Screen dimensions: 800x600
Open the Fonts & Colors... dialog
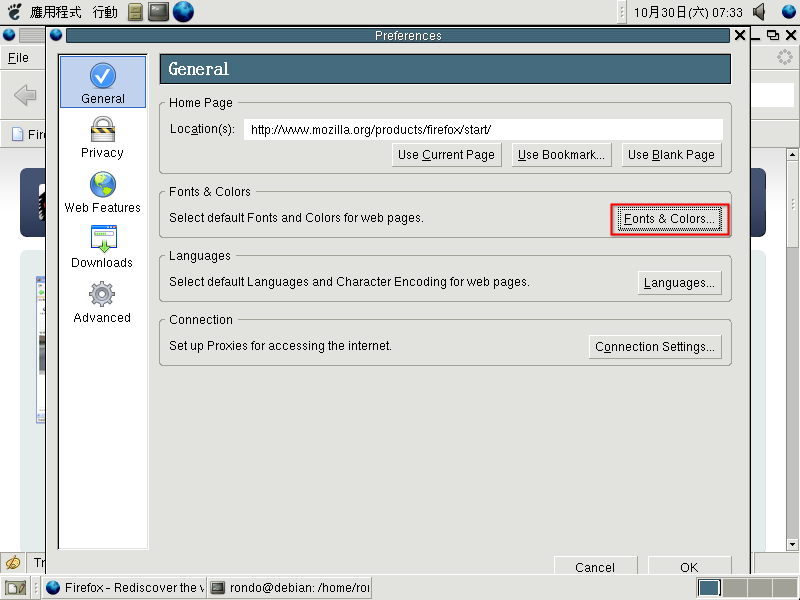tap(670, 219)
